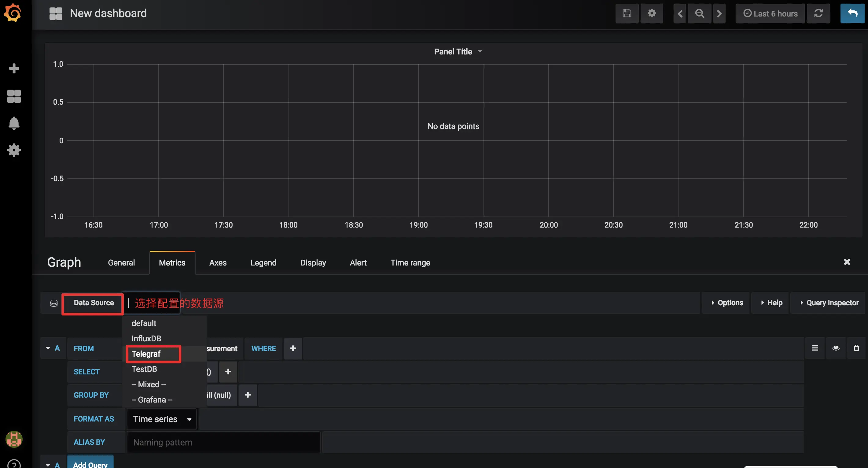Click the ALIAS BY naming pattern field
The width and height of the screenshot is (868, 468).
(x=223, y=442)
